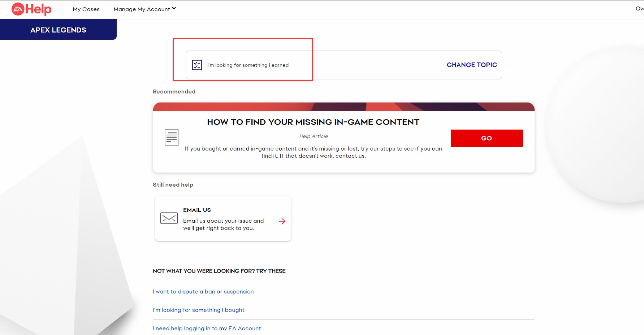Open "I need help logging in to my EA Account"

pyautogui.click(x=207, y=329)
